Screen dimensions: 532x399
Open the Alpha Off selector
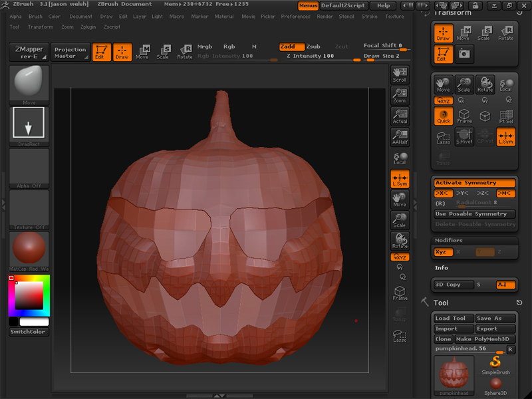coord(29,168)
